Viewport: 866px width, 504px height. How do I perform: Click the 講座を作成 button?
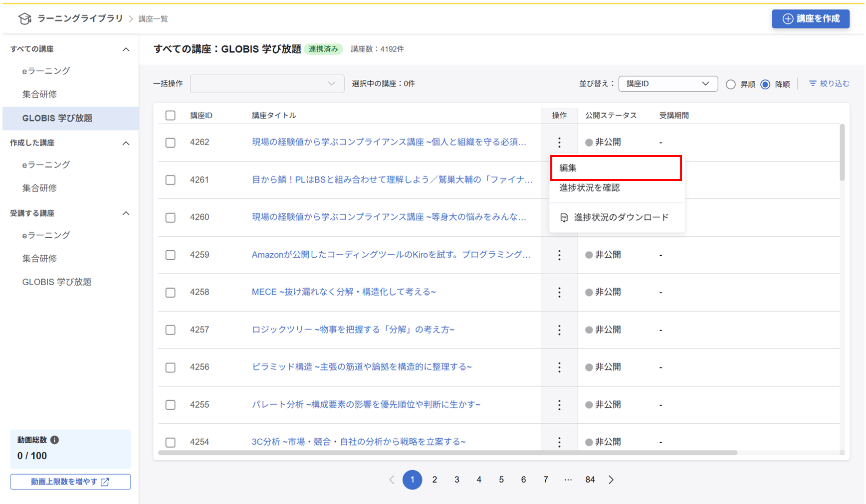click(x=811, y=19)
